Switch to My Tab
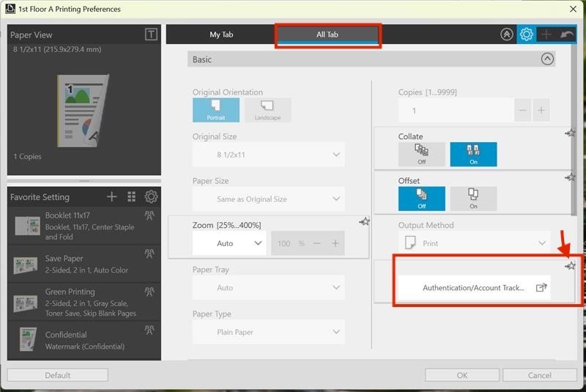586x392 pixels. [221, 34]
